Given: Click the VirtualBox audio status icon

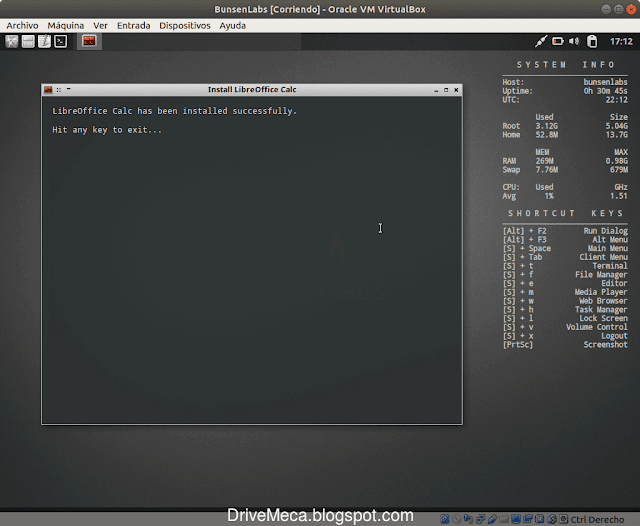Looking at the screenshot, I should click(x=468, y=519).
